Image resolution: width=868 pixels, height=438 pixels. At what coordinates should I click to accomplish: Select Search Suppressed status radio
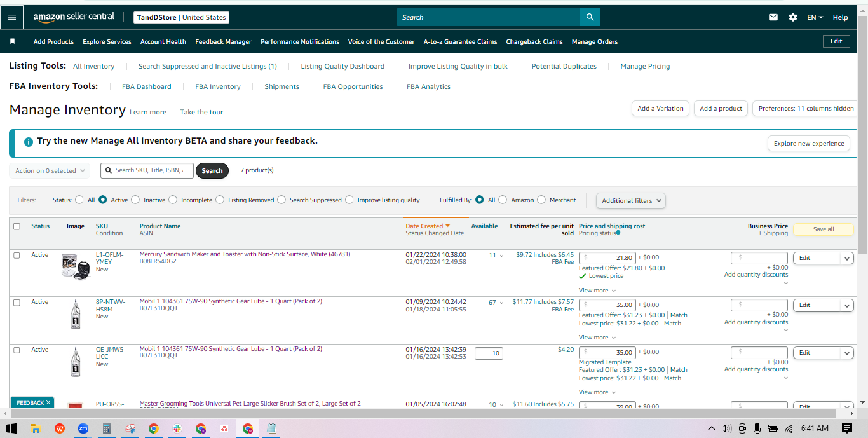point(281,200)
